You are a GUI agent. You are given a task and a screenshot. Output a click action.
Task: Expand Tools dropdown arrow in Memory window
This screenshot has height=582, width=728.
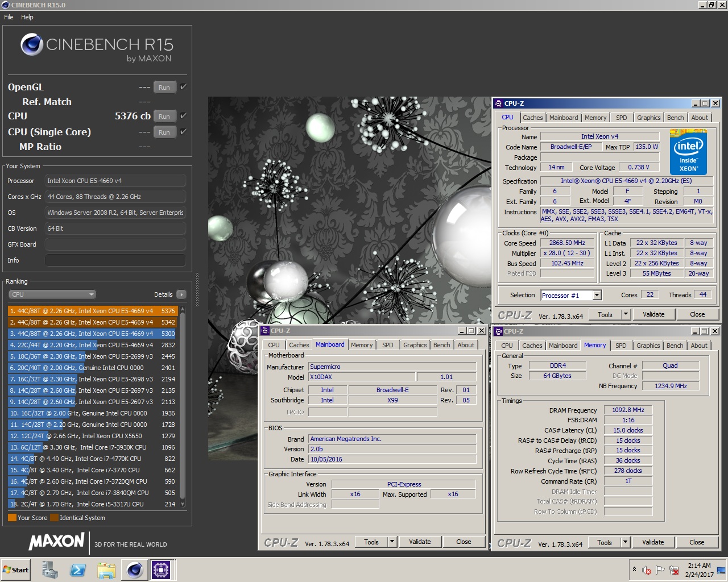[625, 542]
